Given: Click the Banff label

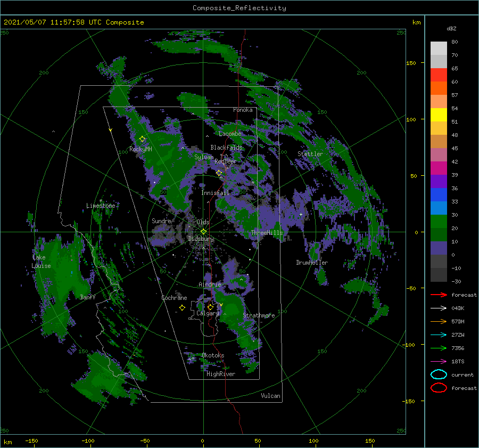Looking at the screenshot, I should [x=88, y=297].
